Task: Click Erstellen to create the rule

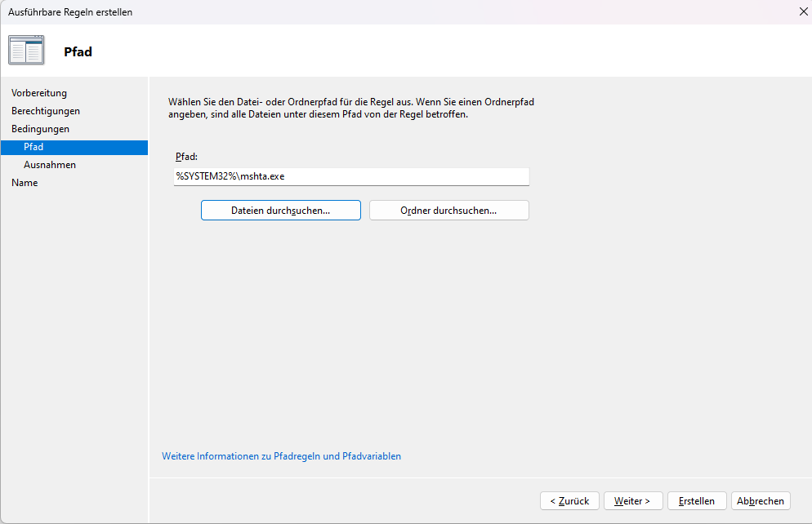Action: click(x=697, y=501)
